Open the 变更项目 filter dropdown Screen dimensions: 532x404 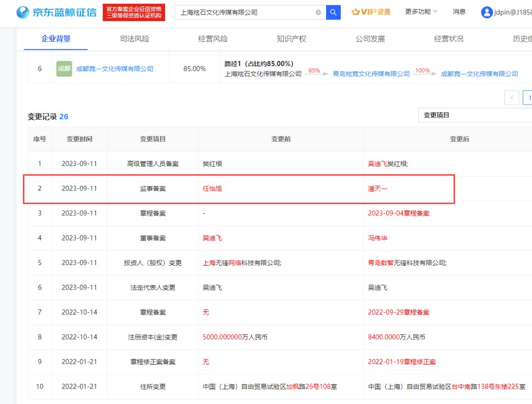(475, 115)
